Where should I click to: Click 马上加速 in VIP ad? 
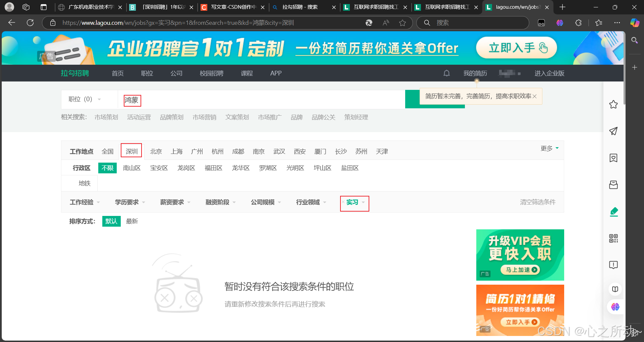tap(520, 270)
